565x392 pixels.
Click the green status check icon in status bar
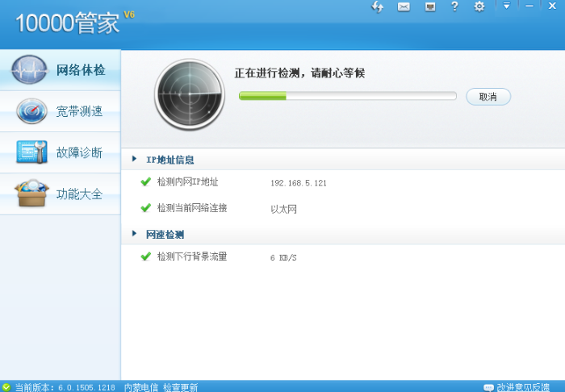click(x=6, y=387)
